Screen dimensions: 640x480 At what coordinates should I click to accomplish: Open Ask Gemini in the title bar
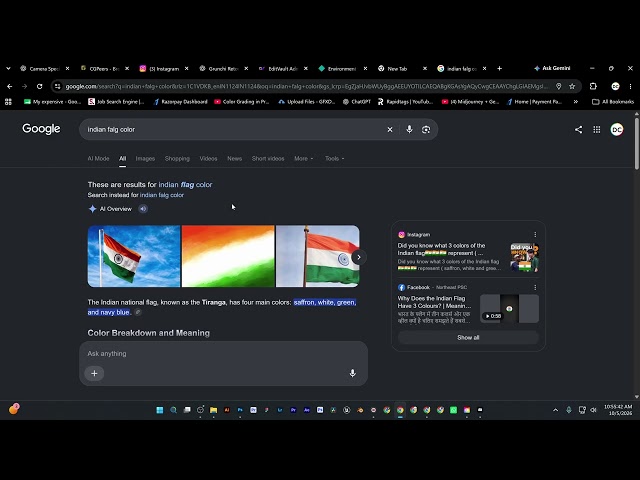click(x=552, y=68)
